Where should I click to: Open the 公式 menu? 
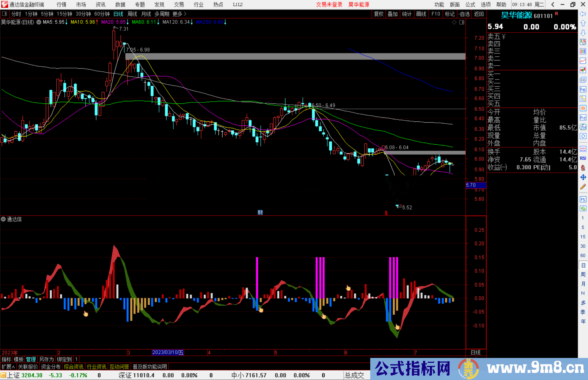click(x=470, y=5)
